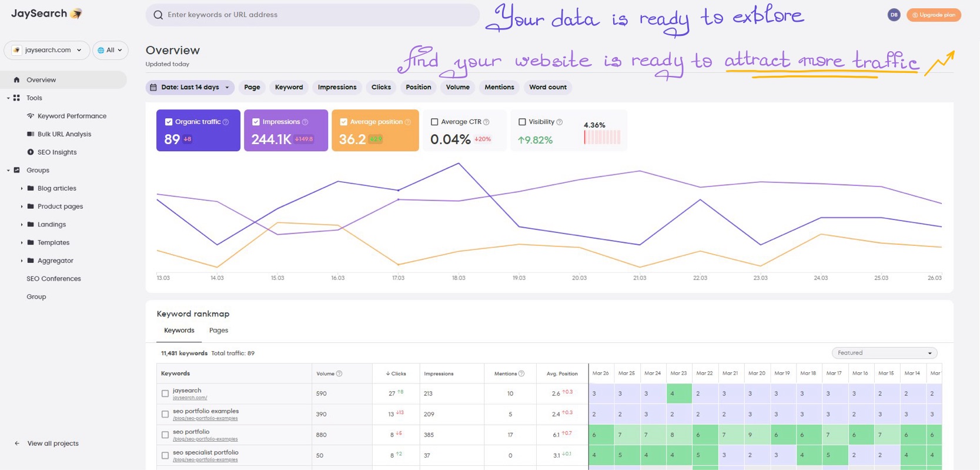Click the calendar icon in date filter
Viewport: 980px width, 470px height.
[153, 87]
